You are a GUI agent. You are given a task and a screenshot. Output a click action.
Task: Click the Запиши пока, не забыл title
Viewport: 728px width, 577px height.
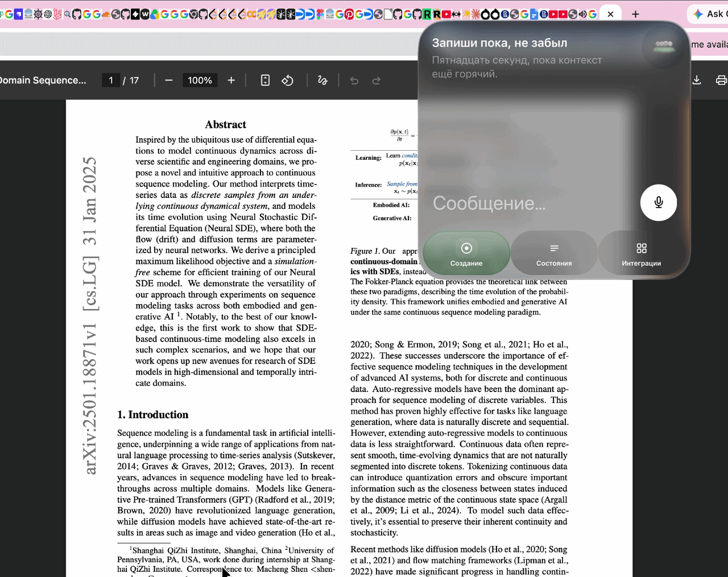pos(499,43)
